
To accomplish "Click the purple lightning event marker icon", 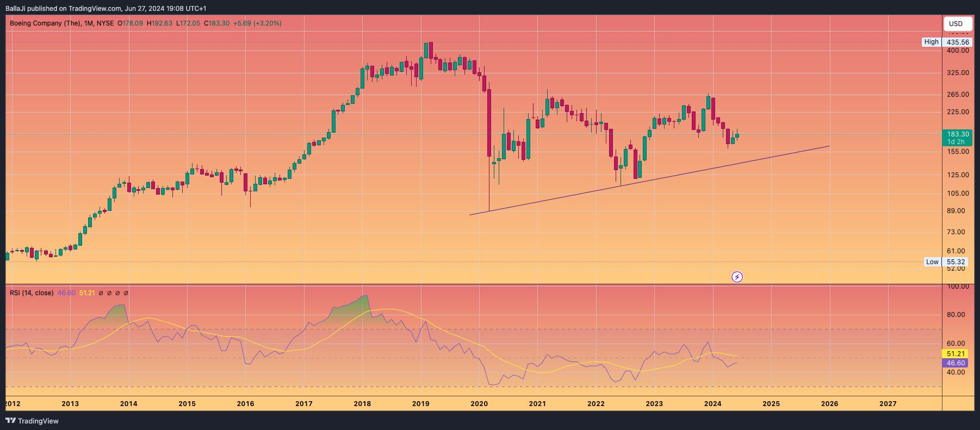I will click(x=737, y=277).
